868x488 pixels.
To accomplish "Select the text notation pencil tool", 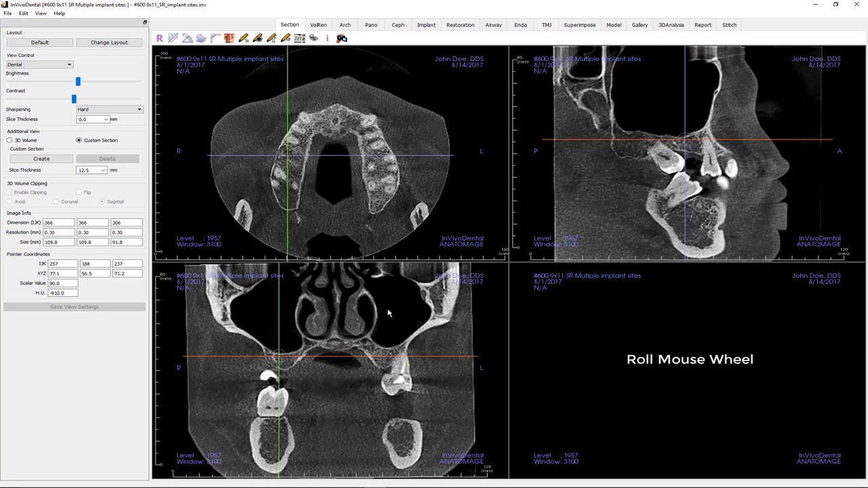I will 272,39.
